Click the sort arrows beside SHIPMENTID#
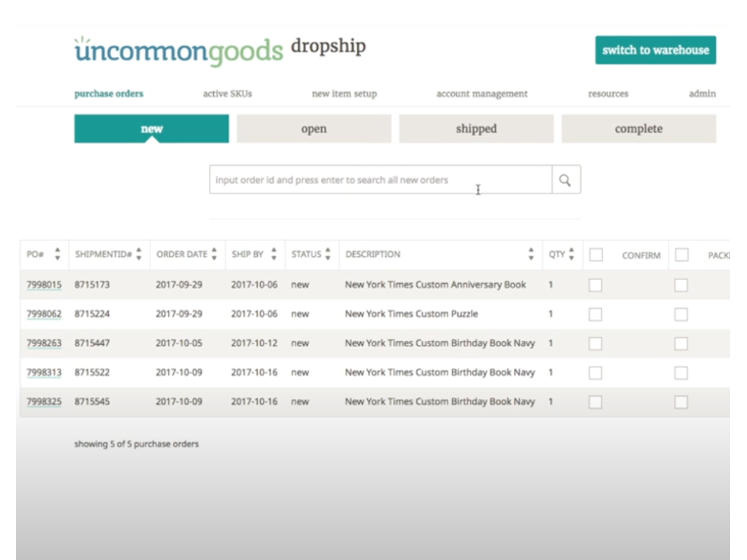Image resolution: width=747 pixels, height=560 pixels. (139, 254)
